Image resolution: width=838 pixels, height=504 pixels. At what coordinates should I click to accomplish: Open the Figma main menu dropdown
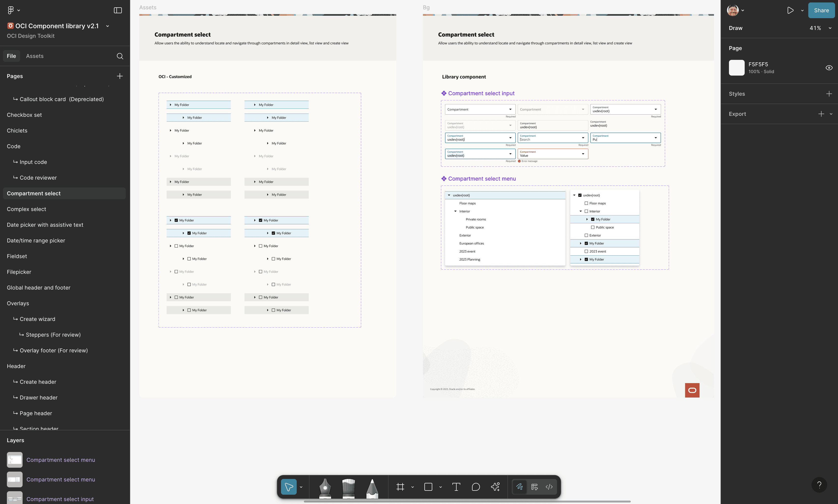click(14, 11)
